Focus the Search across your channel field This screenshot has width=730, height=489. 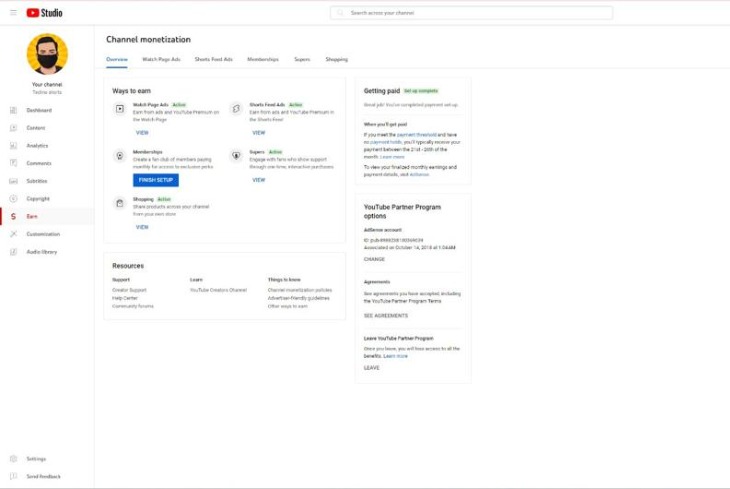pyautogui.click(x=471, y=13)
